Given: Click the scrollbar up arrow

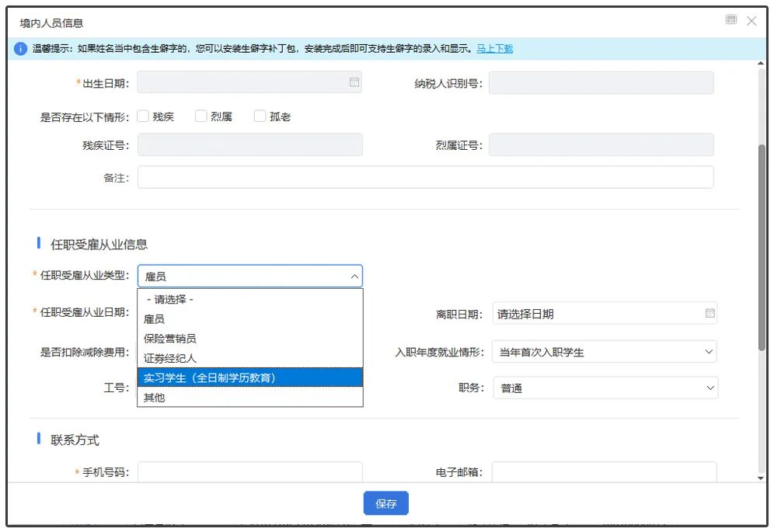Looking at the screenshot, I should coord(761,64).
